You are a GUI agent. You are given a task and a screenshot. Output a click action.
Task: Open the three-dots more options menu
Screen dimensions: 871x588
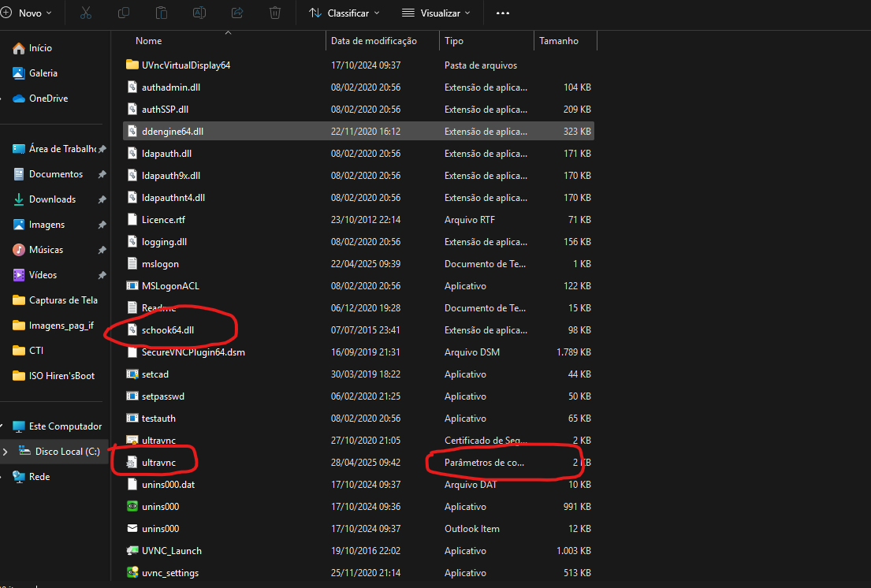pos(503,13)
